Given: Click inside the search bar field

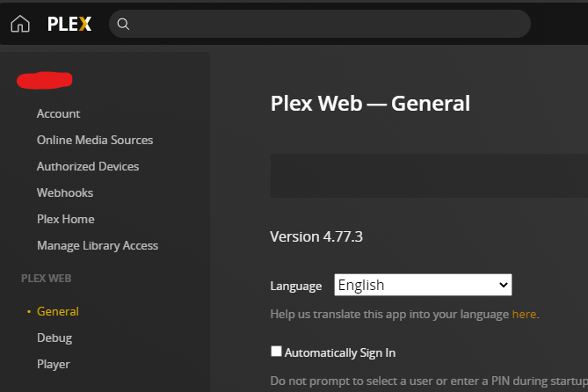Looking at the screenshot, I should coord(325,25).
